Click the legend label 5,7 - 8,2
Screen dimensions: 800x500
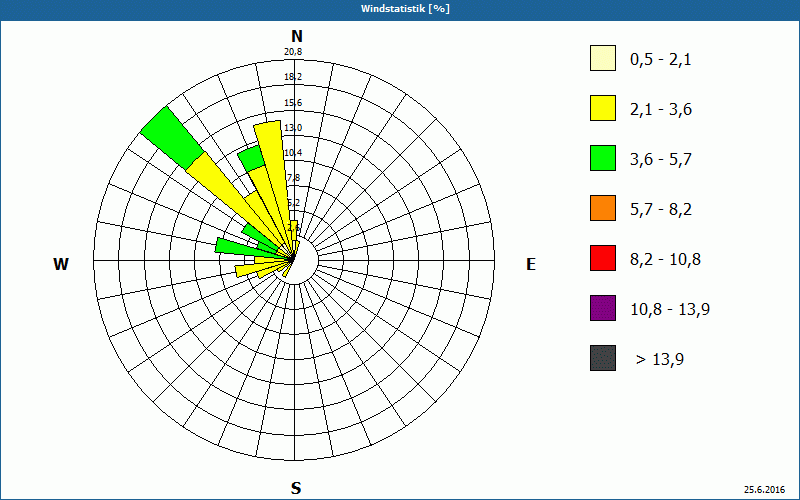pos(661,210)
